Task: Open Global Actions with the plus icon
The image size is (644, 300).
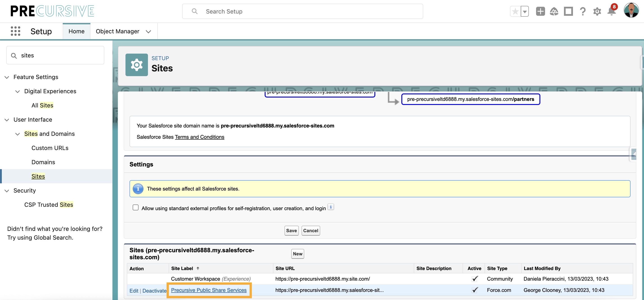Action: pos(540,11)
